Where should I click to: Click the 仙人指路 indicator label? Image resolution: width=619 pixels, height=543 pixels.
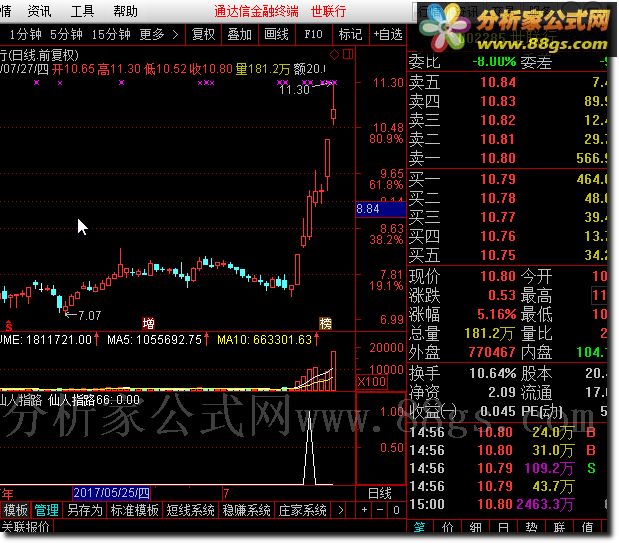pos(21,400)
